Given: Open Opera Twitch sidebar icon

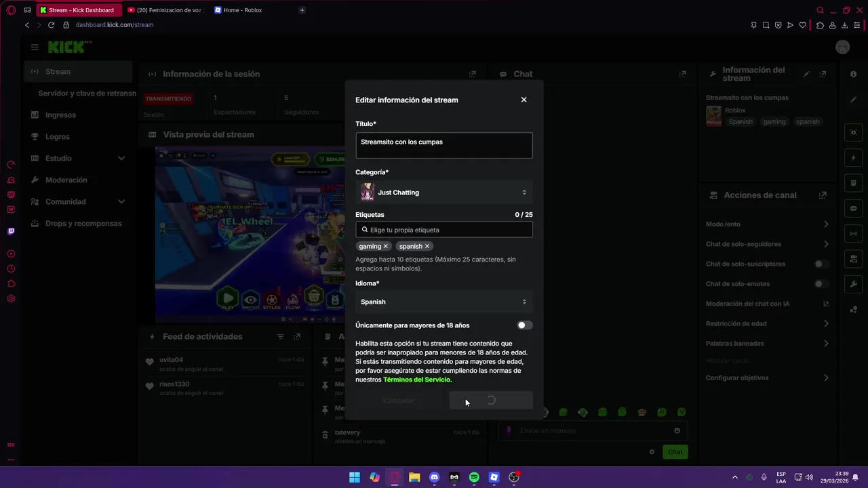Looking at the screenshot, I should tap(11, 231).
